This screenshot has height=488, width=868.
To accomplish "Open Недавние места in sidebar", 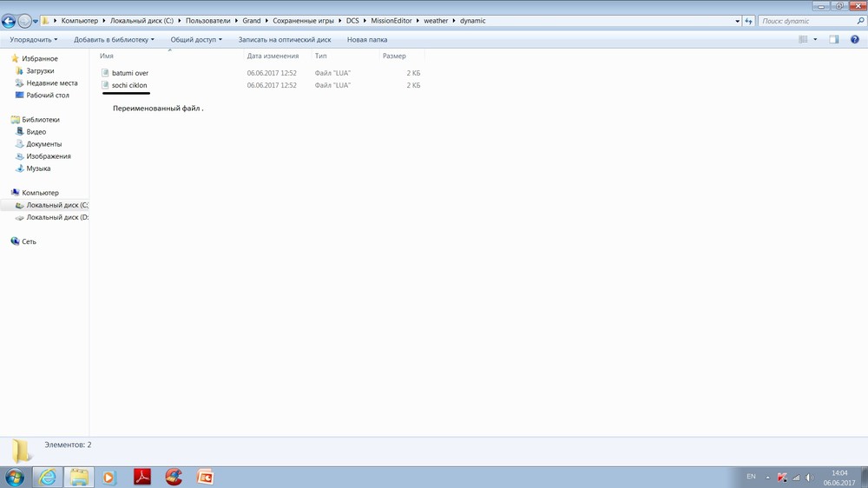I will (x=52, y=83).
